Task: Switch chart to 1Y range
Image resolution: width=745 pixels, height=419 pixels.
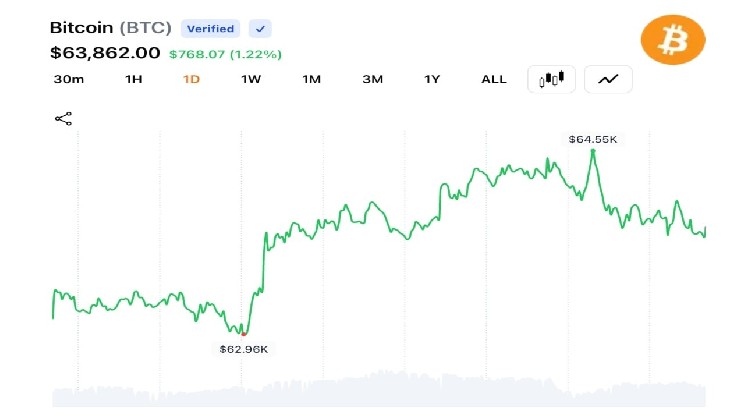Action: (432, 79)
